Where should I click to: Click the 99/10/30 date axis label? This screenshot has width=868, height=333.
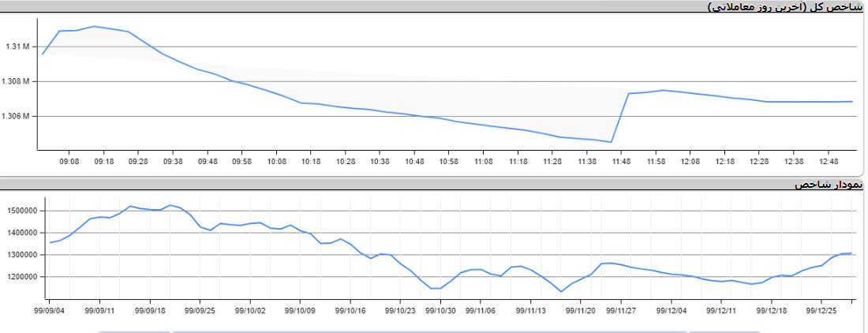[440, 311]
